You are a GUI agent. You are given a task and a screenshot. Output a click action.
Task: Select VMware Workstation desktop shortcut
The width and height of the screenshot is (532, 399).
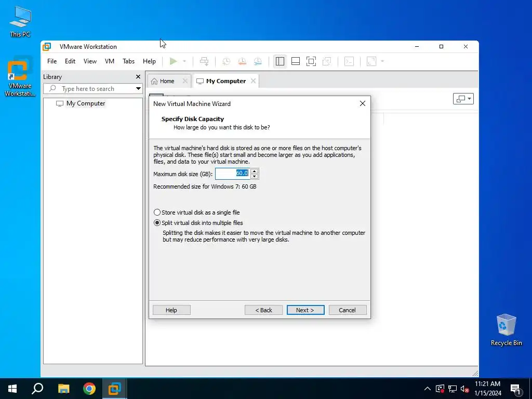coord(20,77)
